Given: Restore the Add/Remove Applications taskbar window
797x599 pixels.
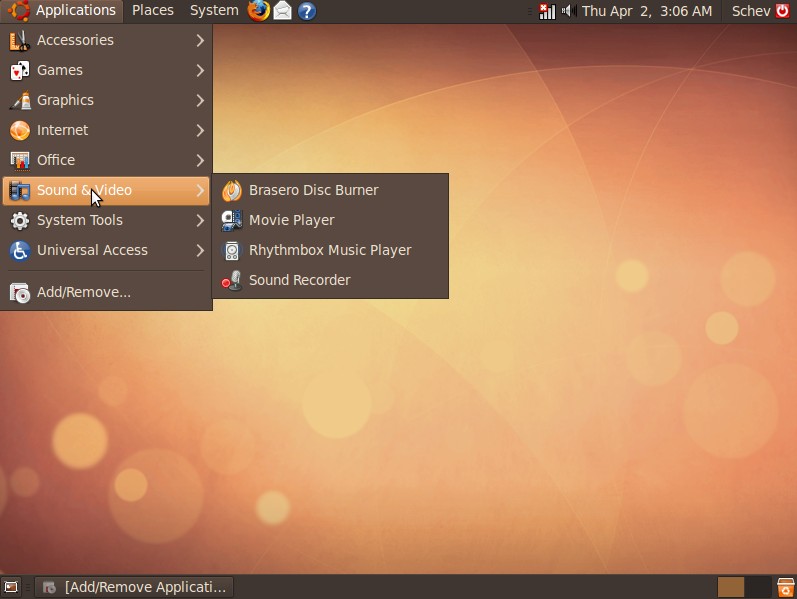Looking at the screenshot, I should tap(134, 587).
